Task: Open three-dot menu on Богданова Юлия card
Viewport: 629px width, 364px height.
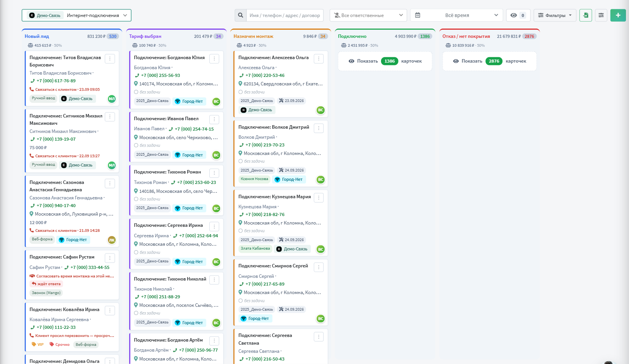Action: 214,59
